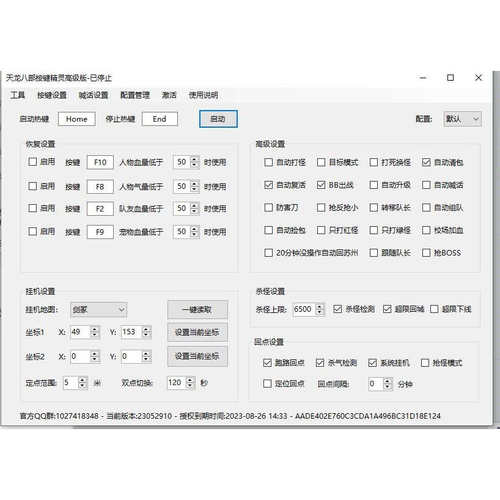Uncheck the BB出战 checkbox
Screen dimensions: 500x500
[321, 185]
